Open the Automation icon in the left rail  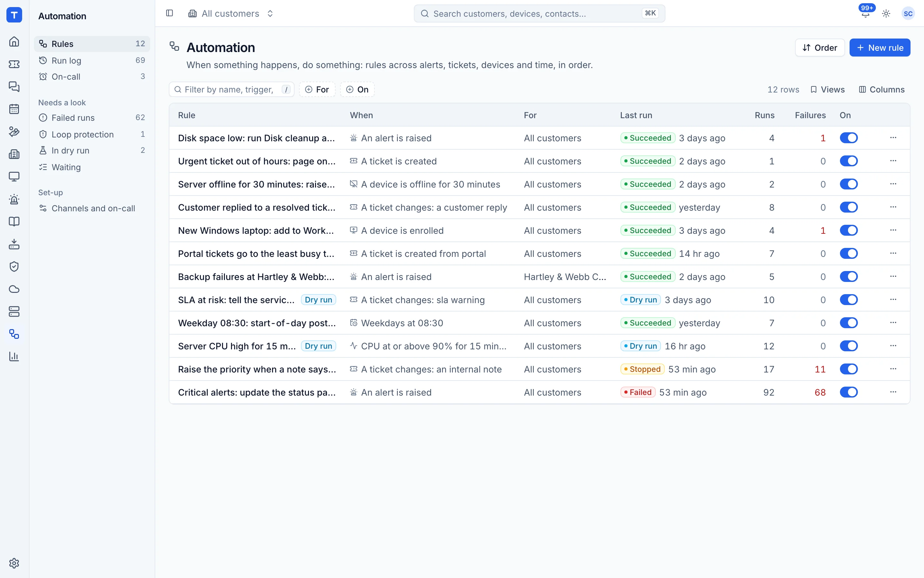(14, 334)
